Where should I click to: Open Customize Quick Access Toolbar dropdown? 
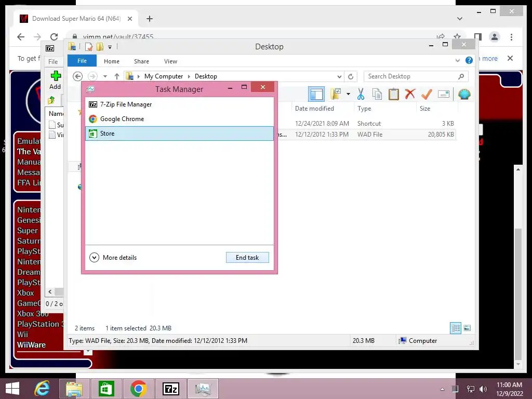[110, 47]
